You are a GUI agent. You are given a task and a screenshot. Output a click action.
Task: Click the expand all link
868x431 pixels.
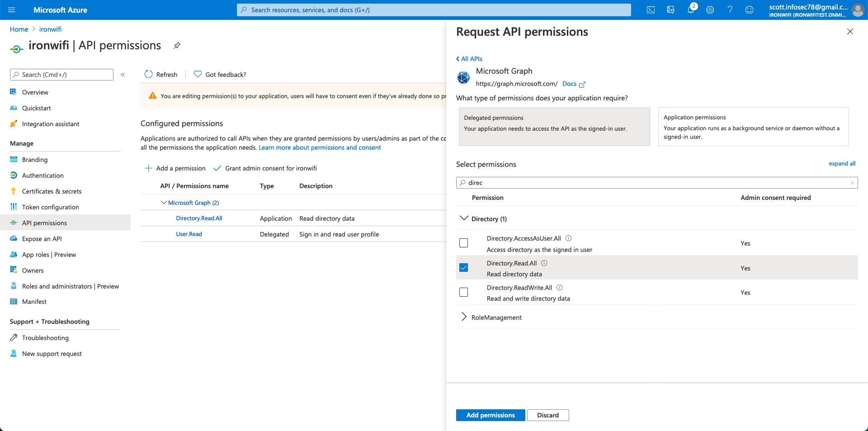(842, 163)
